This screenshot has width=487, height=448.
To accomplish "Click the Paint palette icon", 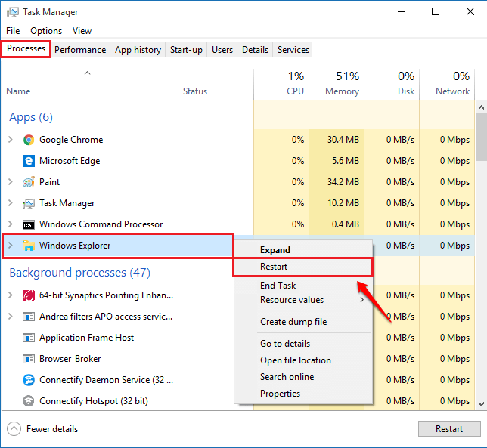I will click(x=29, y=182).
